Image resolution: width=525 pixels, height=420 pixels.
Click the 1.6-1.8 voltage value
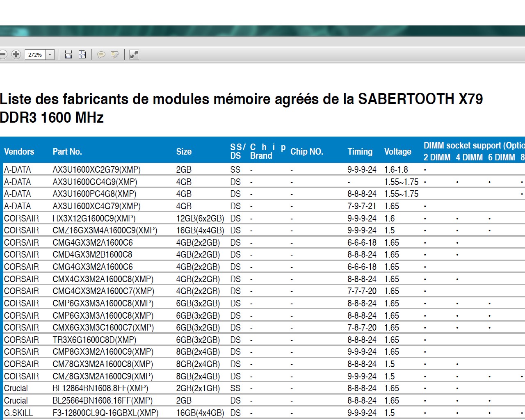tap(396, 169)
